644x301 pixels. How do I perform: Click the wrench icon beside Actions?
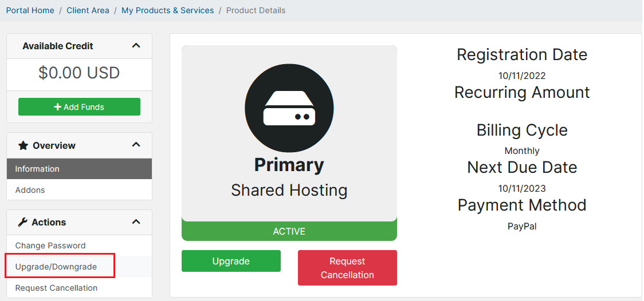pos(23,223)
